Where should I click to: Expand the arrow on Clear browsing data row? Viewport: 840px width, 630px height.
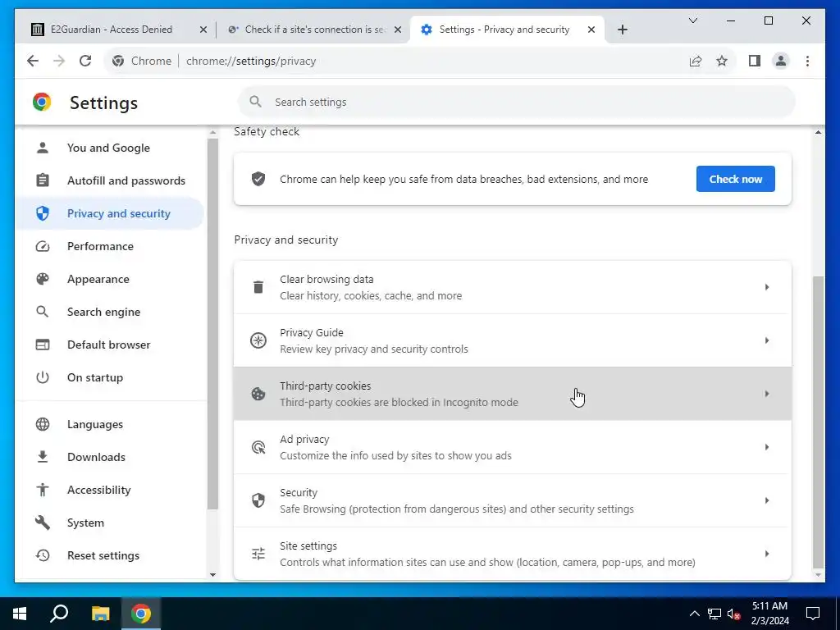(x=767, y=287)
